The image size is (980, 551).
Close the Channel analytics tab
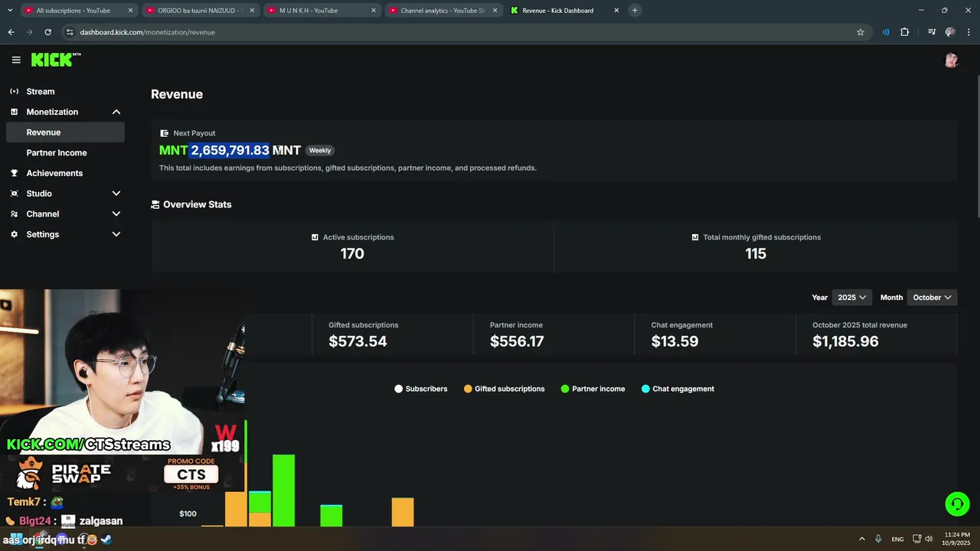pyautogui.click(x=495, y=11)
